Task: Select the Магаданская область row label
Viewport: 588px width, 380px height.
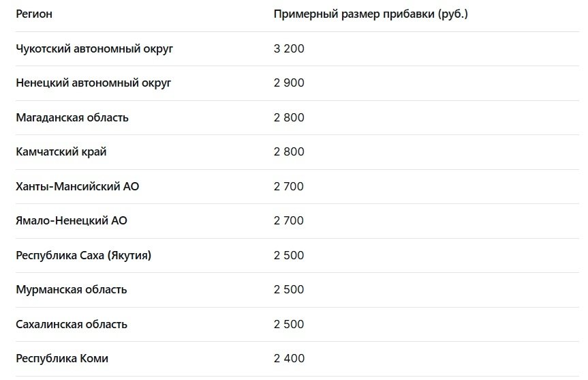Action: [72, 117]
